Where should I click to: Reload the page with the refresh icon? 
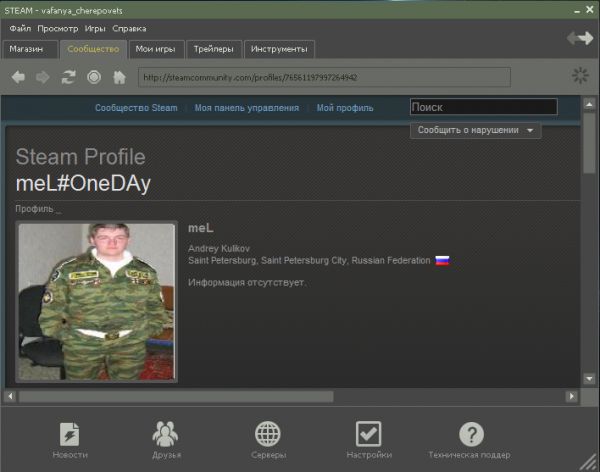click(x=68, y=77)
